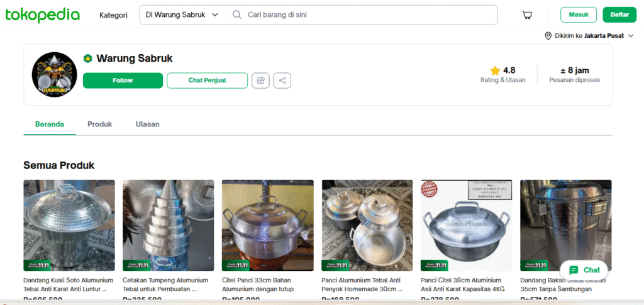Click the Power Merchant badge icon
644x305 pixels.
click(88, 58)
